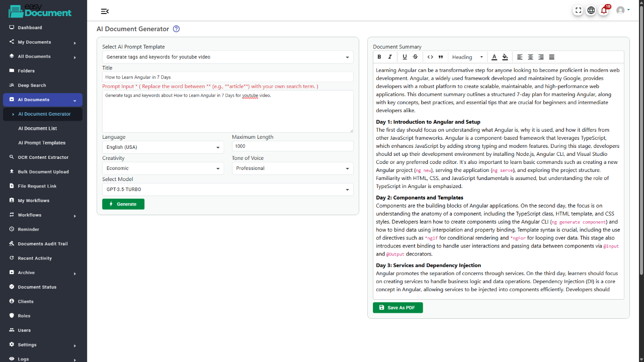Screen dimensions: 644x362
Task: Open the Select AI Prompt Template dropdown
Action: tap(227, 57)
